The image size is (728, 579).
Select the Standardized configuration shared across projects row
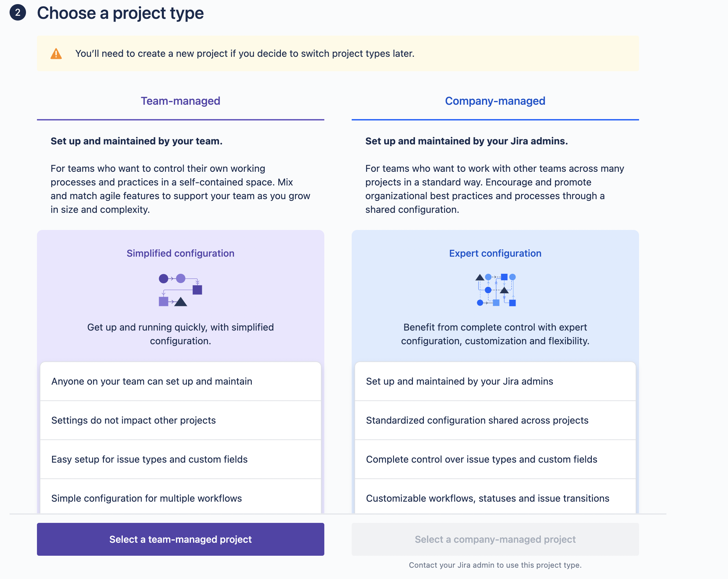point(495,420)
